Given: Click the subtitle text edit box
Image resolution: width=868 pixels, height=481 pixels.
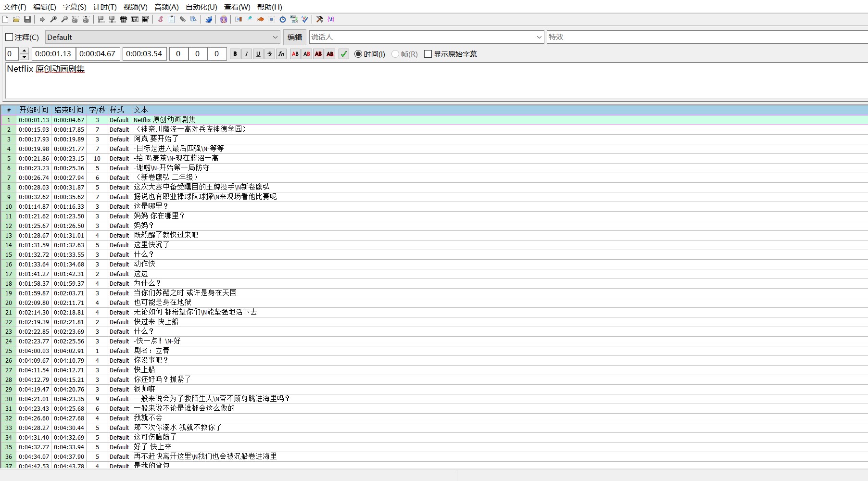Looking at the screenshot, I should [x=437, y=80].
